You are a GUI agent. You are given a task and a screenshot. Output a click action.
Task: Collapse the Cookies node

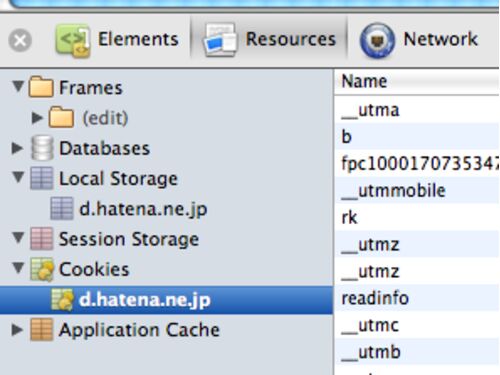pyautogui.click(x=18, y=268)
